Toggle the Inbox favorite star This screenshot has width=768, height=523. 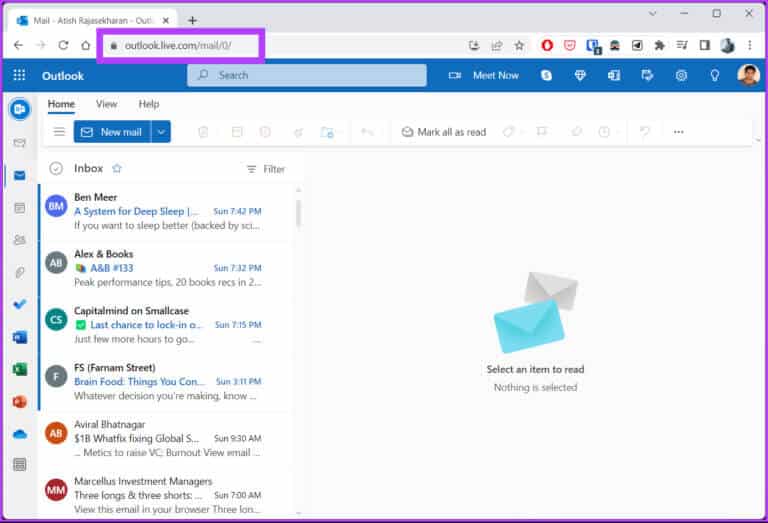117,168
